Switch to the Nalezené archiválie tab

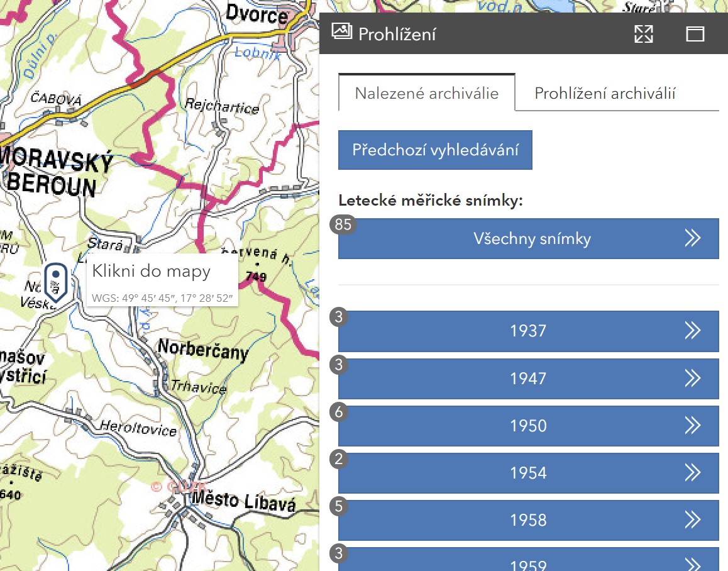click(x=426, y=93)
